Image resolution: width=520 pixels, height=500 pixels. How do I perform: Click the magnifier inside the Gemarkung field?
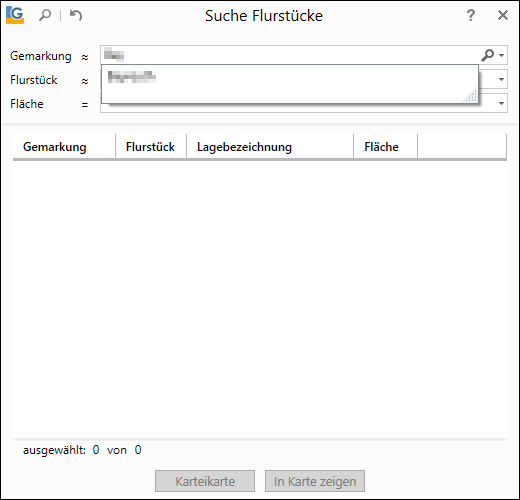tap(488, 55)
